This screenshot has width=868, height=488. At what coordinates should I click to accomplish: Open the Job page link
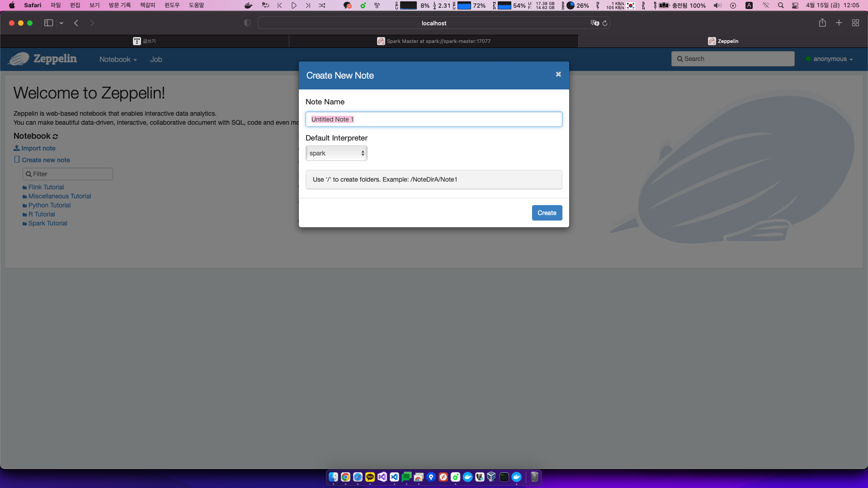[156, 59]
